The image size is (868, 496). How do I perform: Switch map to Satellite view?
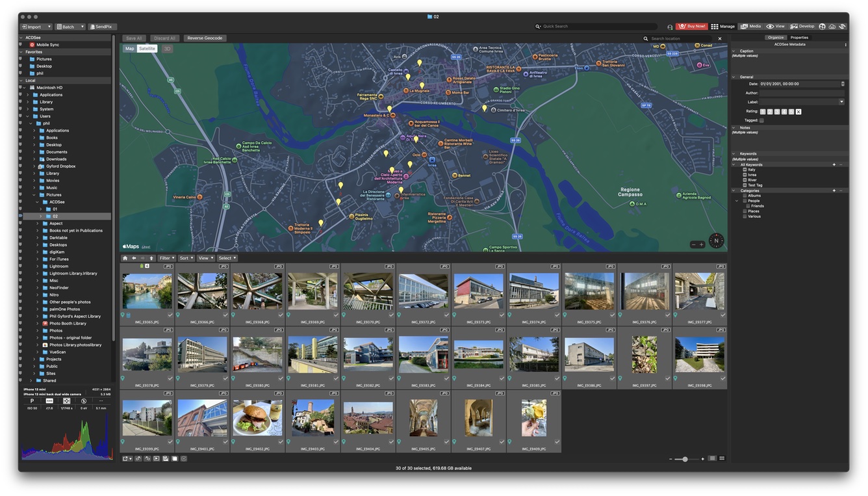(x=147, y=49)
